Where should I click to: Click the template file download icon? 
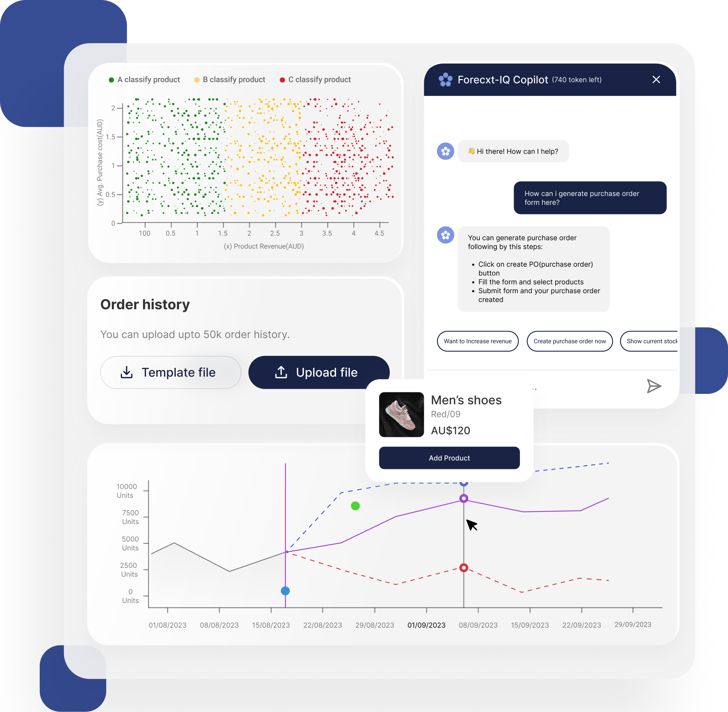(126, 372)
